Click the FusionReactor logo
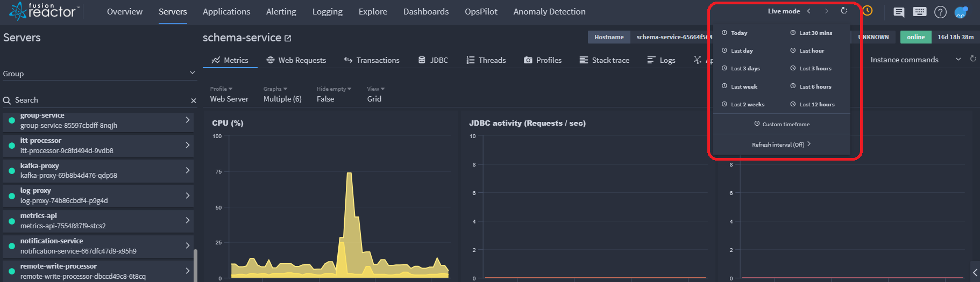Image resolution: width=980 pixels, height=282 pixels. 44,11
